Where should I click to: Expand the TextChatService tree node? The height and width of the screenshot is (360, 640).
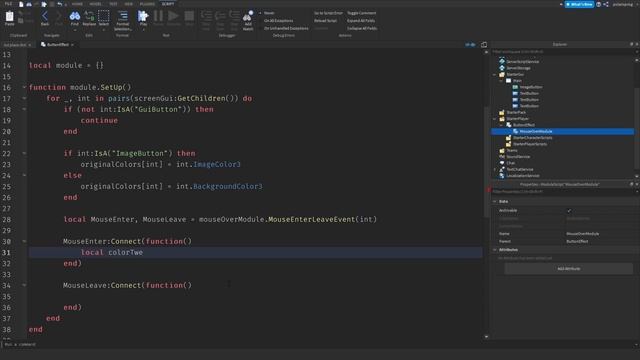click(x=495, y=169)
